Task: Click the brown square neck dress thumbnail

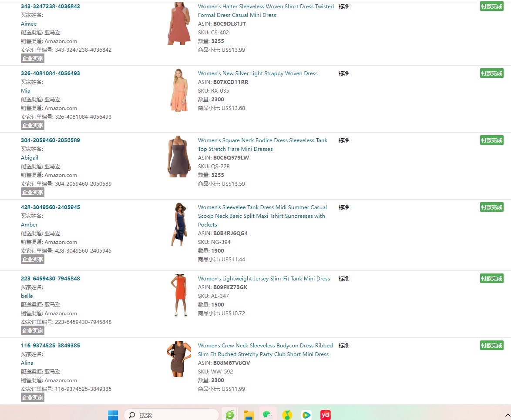Action: coord(179,157)
